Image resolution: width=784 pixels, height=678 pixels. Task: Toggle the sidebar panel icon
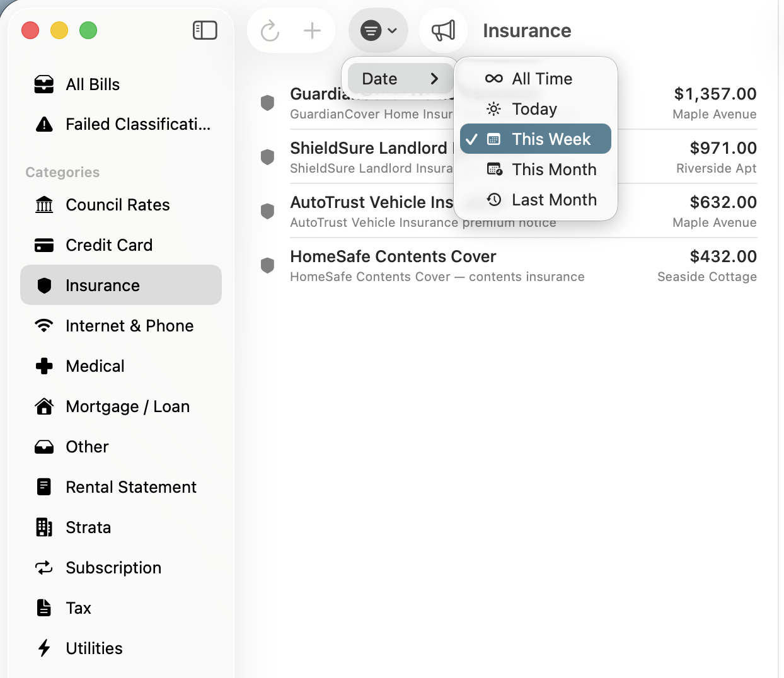(x=205, y=30)
